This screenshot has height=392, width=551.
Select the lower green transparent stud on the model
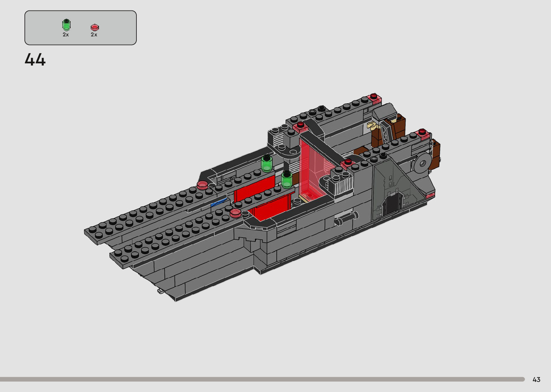[x=286, y=179]
